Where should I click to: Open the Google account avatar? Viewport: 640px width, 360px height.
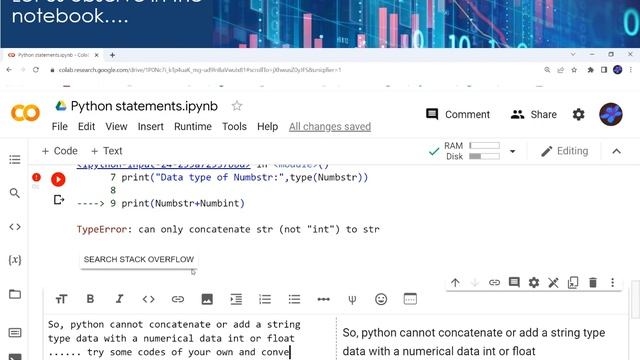click(611, 114)
